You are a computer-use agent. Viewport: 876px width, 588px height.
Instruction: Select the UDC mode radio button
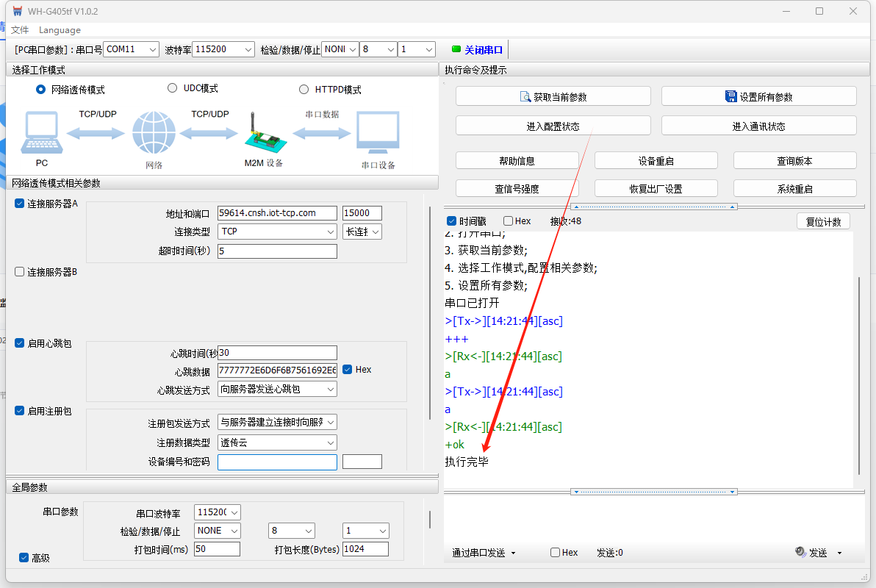coord(173,88)
